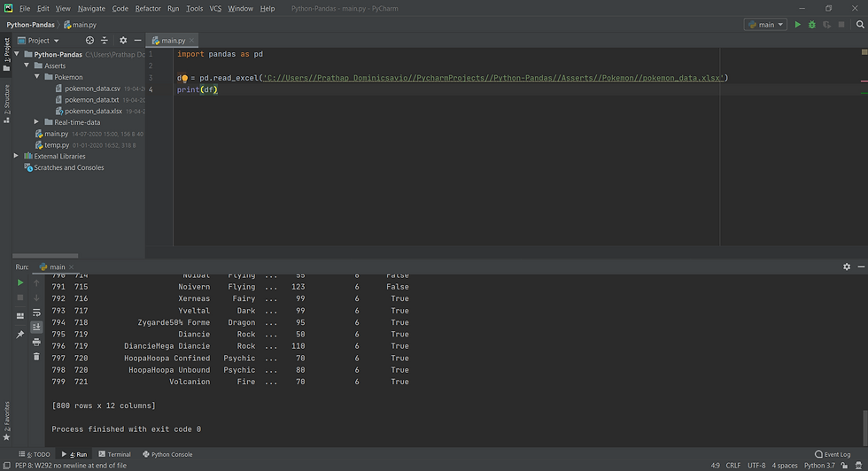Viewport: 868px width, 471px height.
Task: Close the main.py editor tab
Action: coord(191,41)
